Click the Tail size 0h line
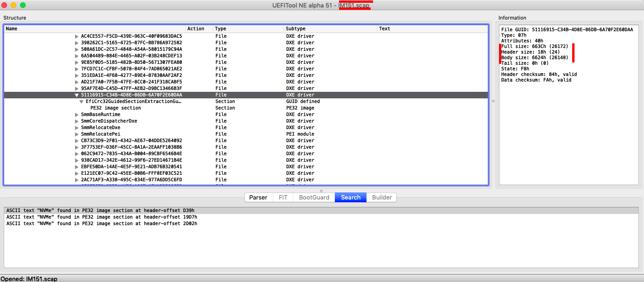This screenshot has width=644, height=282. click(525, 63)
